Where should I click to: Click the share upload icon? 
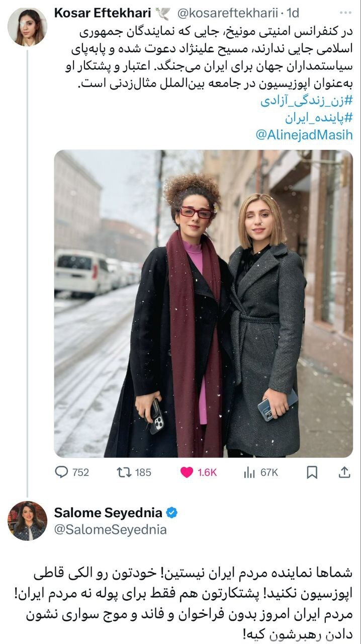345,472
